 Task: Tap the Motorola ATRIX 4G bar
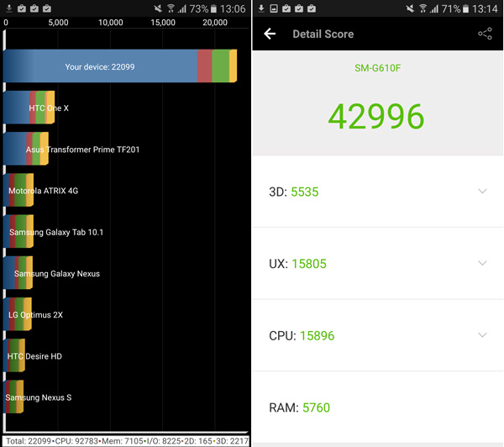[18, 190]
